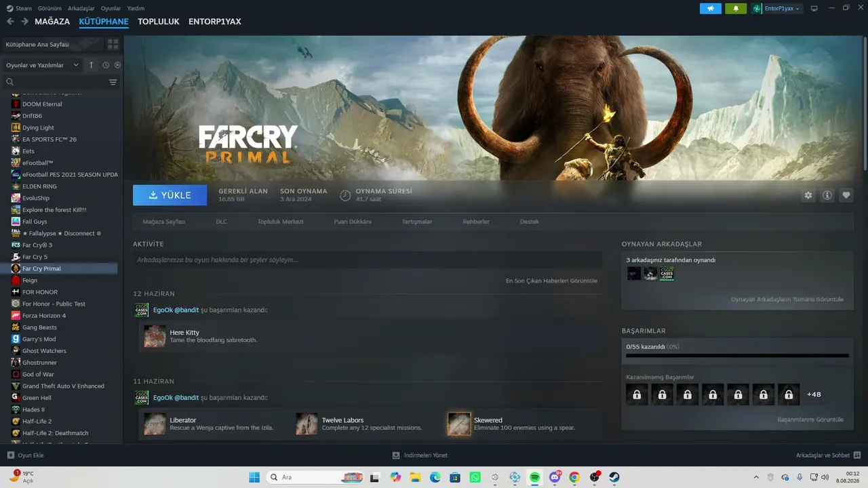Go back using the Steam back arrow
Screen dimensions: 868x488
tap(10, 22)
